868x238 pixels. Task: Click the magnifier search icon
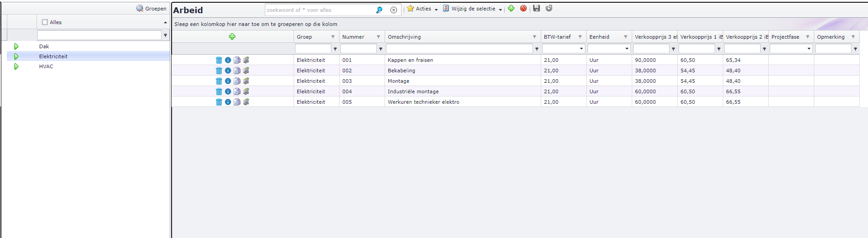(x=379, y=10)
